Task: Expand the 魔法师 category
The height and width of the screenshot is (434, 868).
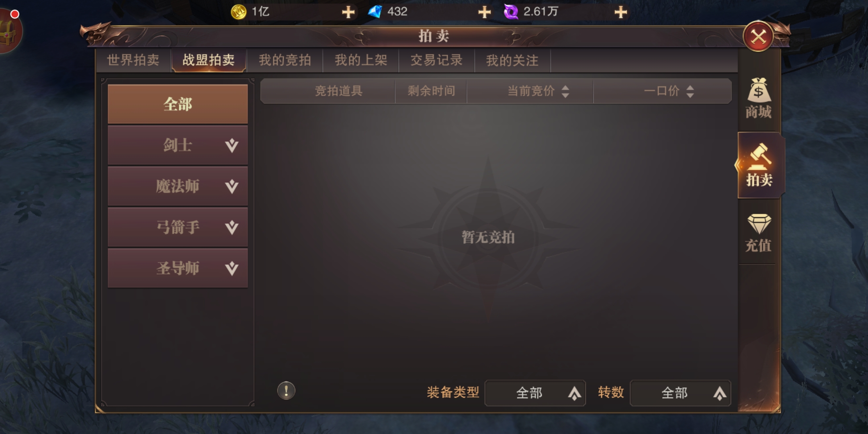Action: coord(178,186)
